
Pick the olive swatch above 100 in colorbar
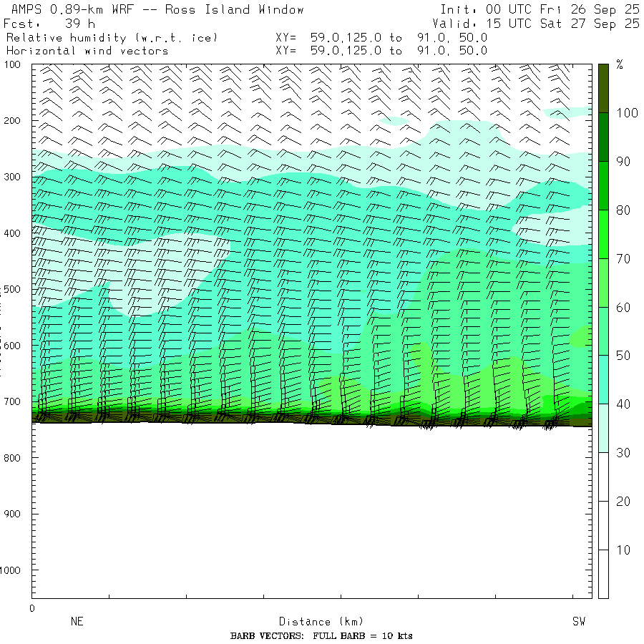(603, 88)
